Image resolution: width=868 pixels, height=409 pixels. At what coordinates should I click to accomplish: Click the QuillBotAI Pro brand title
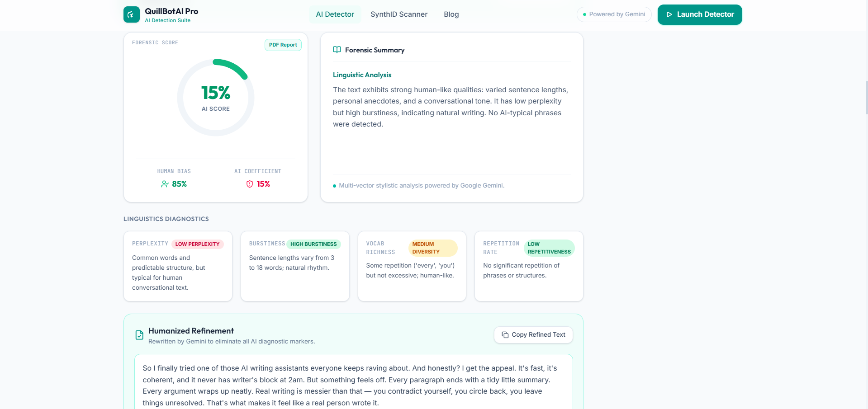[171, 11]
